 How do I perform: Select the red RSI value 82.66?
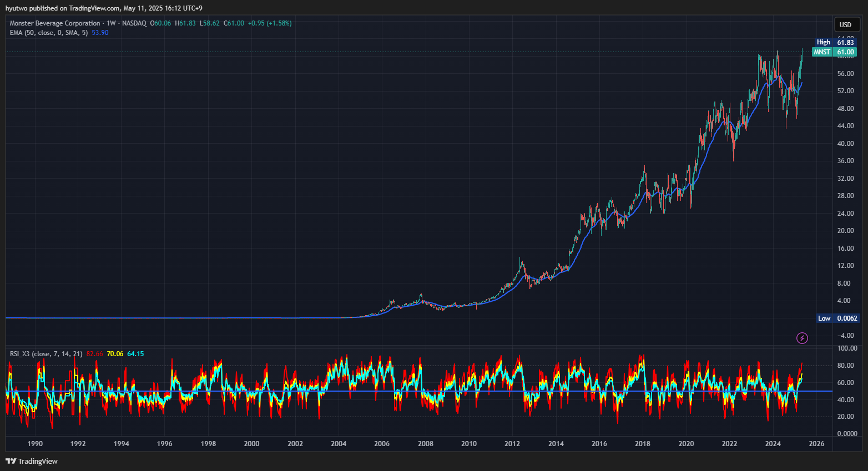click(95, 354)
